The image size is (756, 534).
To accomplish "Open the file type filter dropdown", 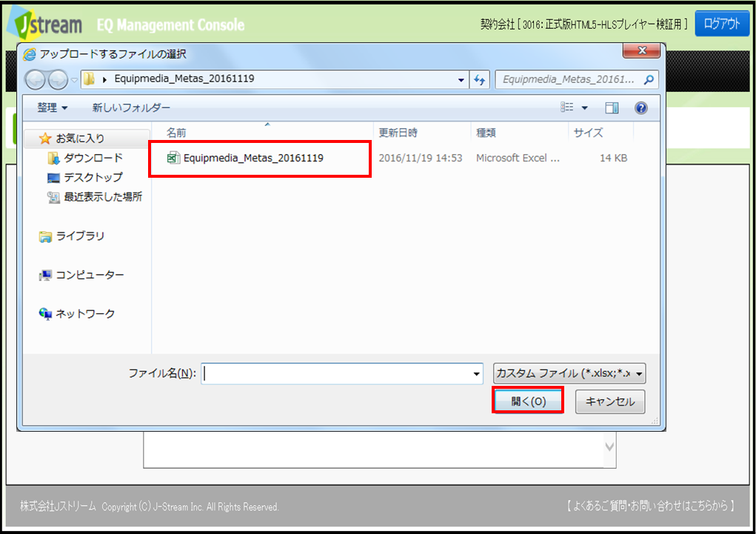I will coord(569,374).
